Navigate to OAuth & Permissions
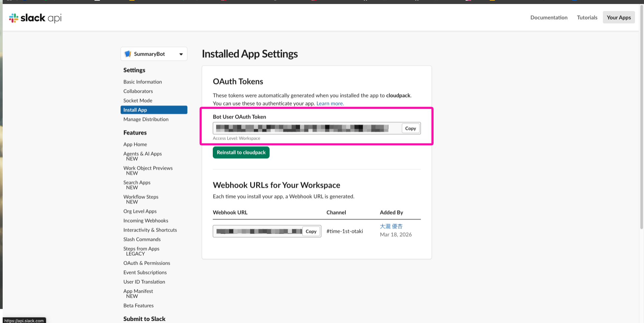Screen dimensions: 644x323 coord(147,263)
